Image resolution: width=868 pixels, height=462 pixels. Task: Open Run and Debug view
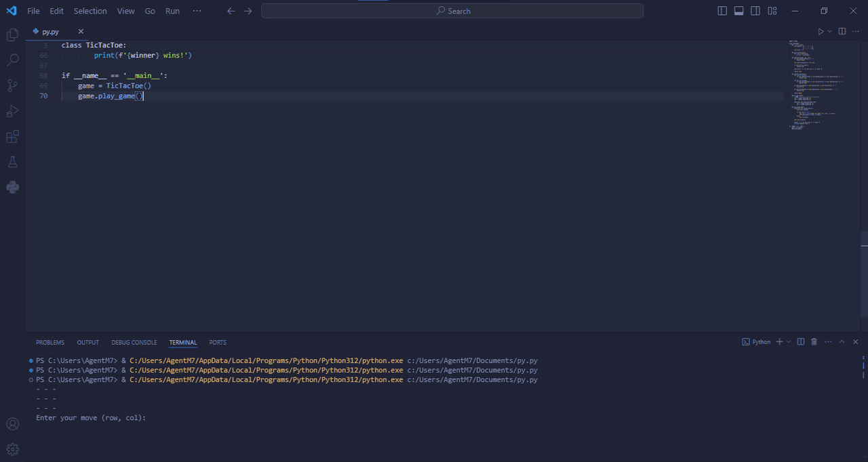tap(12, 111)
